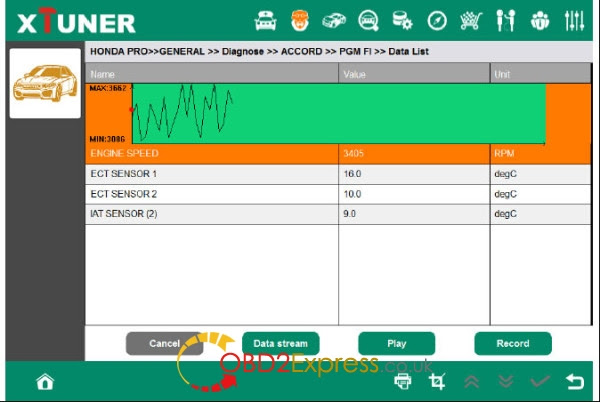This screenshot has width=600, height=402.
Task: Open the vehicle diagnosis car icon
Action: [x=266, y=20]
